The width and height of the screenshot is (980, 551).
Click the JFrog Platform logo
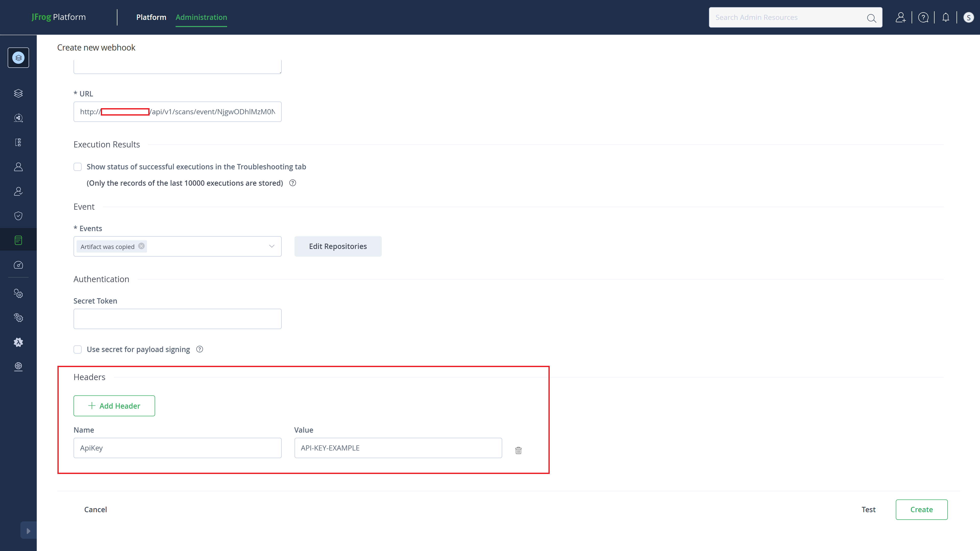coord(59,17)
